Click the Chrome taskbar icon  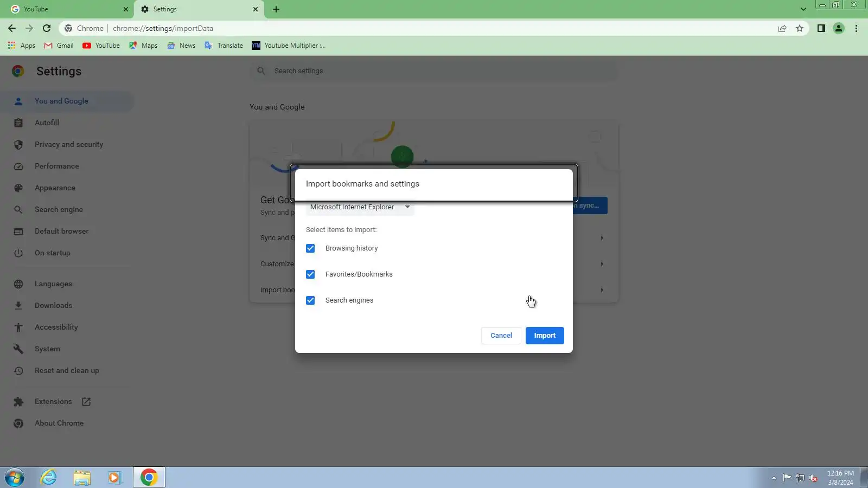click(x=149, y=478)
